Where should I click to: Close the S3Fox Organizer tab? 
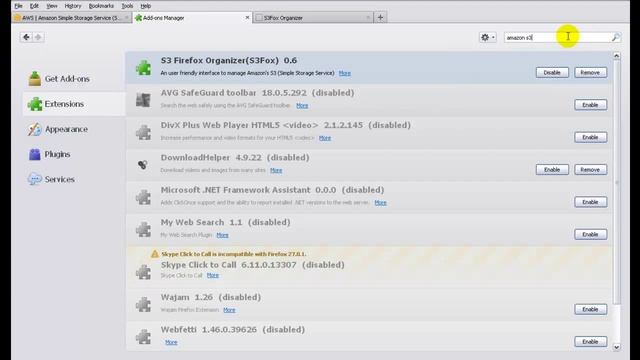click(368, 18)
